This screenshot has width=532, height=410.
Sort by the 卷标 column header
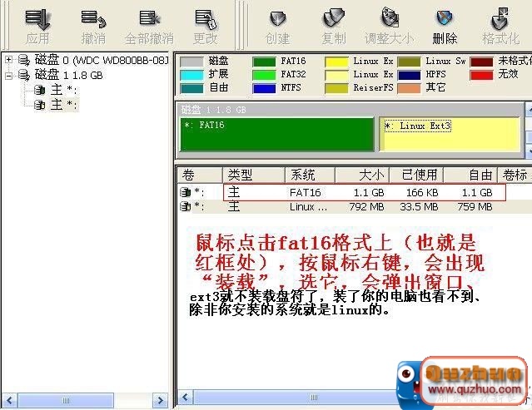(515, 175)
